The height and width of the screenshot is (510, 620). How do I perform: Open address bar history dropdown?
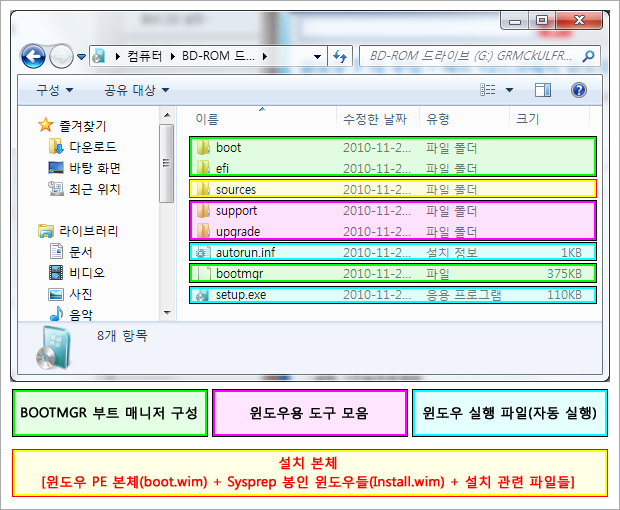tap(317, 57)
